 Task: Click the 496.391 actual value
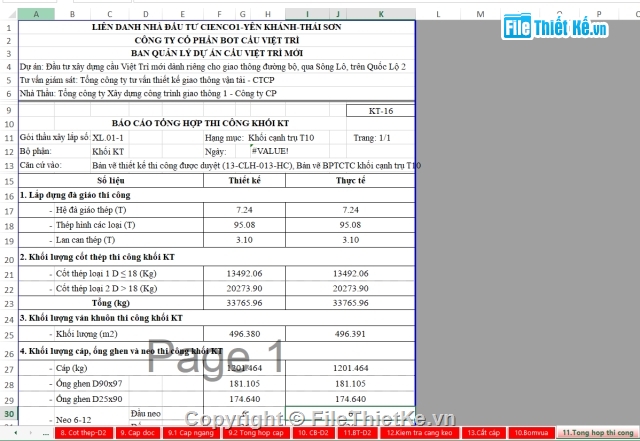click(350, 334)
